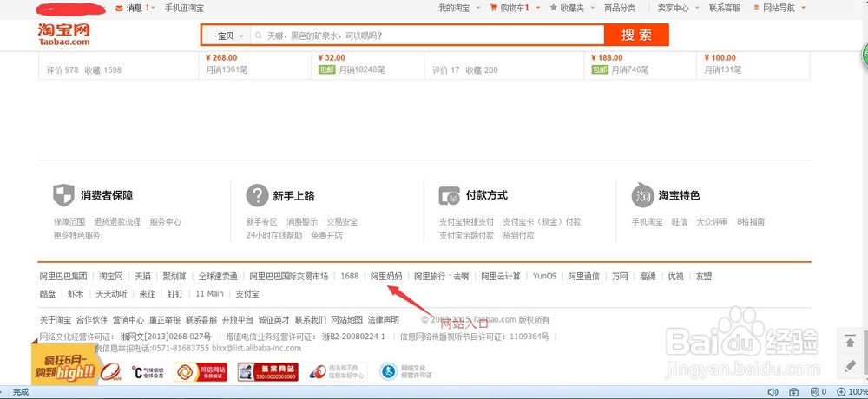Open the 阿里妈妈 footer link

click(x=386, y=276)
